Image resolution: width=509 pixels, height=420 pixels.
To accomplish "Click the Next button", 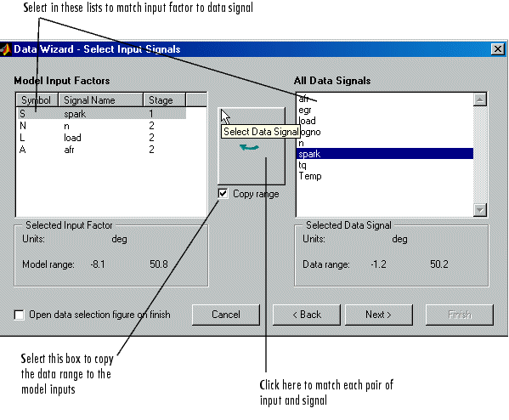I will (379, 315).
